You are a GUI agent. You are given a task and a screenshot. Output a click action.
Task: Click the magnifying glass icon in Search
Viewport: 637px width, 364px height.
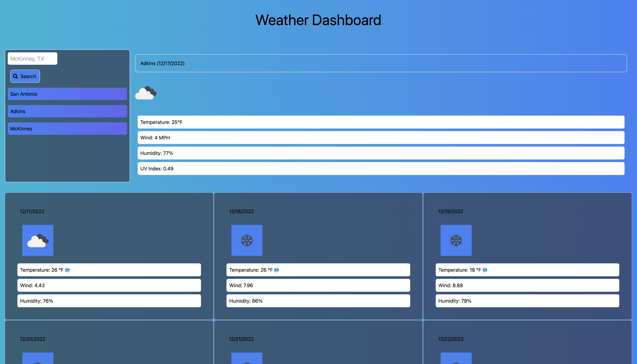click(x=15, y=76)
